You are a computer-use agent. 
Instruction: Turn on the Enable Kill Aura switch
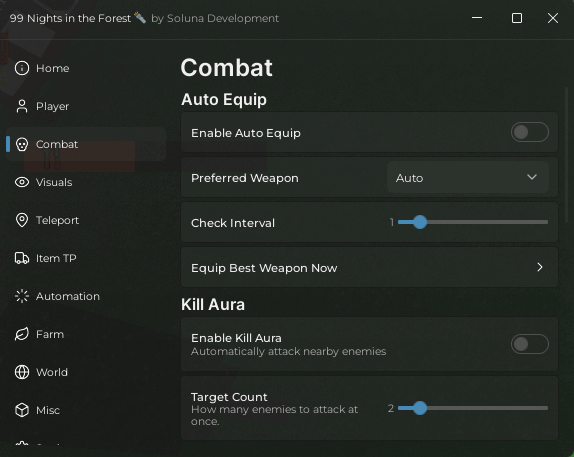529,344
